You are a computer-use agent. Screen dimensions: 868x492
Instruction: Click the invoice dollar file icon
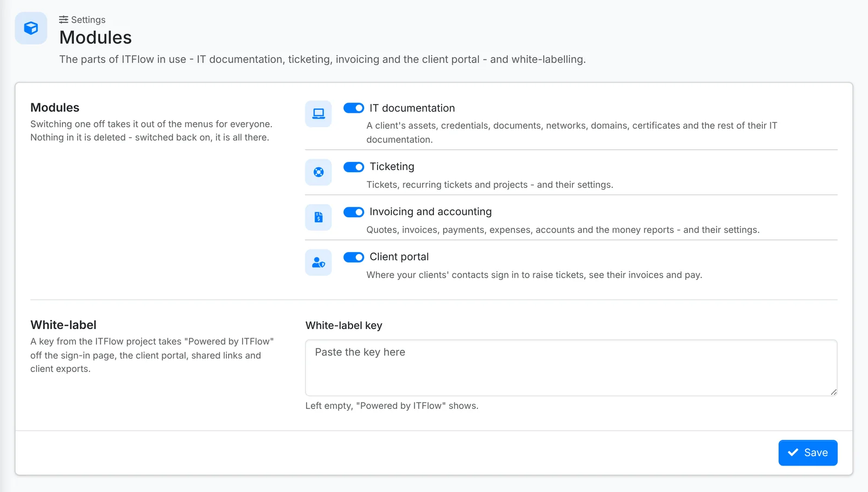pyautogui.click(x=318, y=217)
